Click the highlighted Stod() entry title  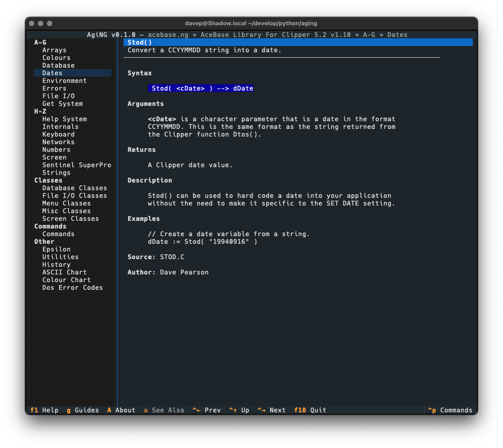(x=138, y=42)
